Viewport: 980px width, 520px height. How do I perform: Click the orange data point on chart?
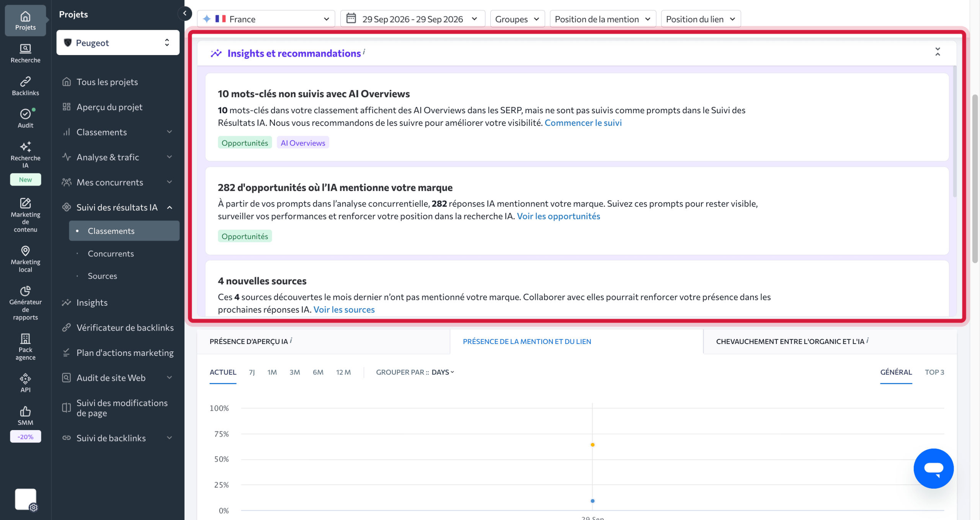(593, 445)
